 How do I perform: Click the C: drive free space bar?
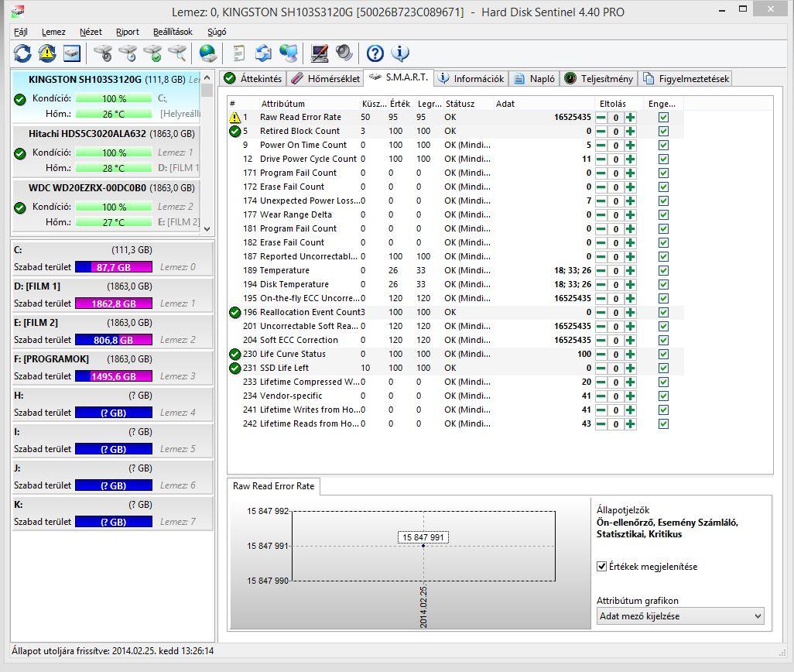114,267
